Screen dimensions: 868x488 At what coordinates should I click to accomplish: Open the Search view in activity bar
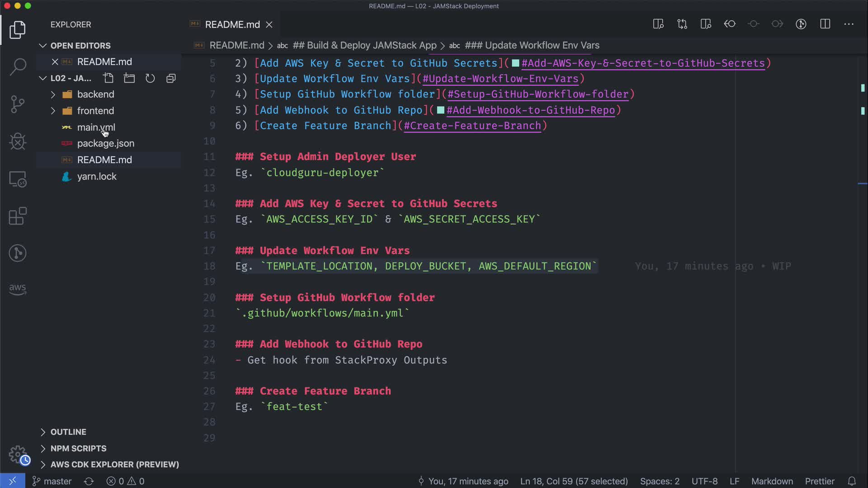(18, 67)
